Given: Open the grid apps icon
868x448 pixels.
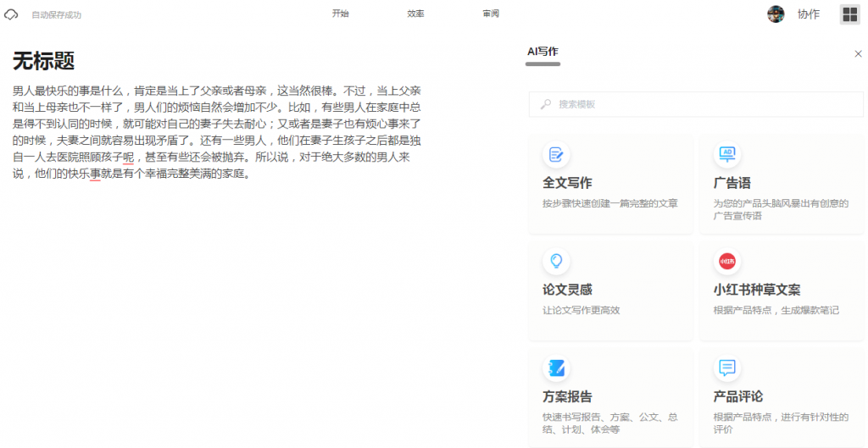Looking at the screenshot, I should coord(849,14).
